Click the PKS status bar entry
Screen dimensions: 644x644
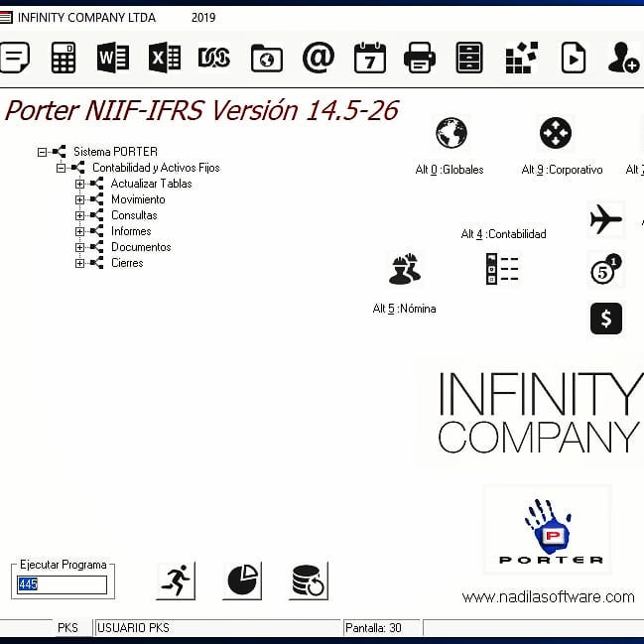pyautogui.click(x=67, y=627)
